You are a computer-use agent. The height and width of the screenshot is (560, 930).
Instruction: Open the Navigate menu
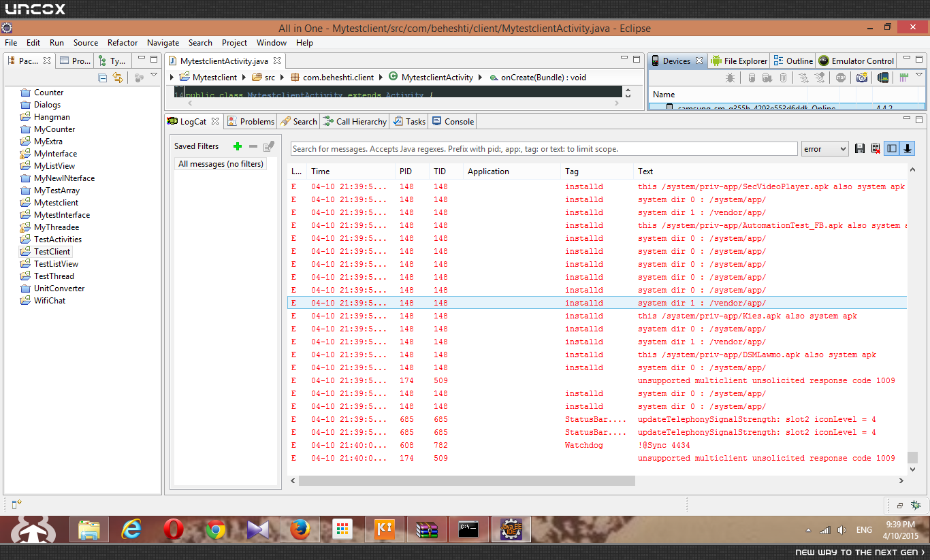tap(163, 43)
